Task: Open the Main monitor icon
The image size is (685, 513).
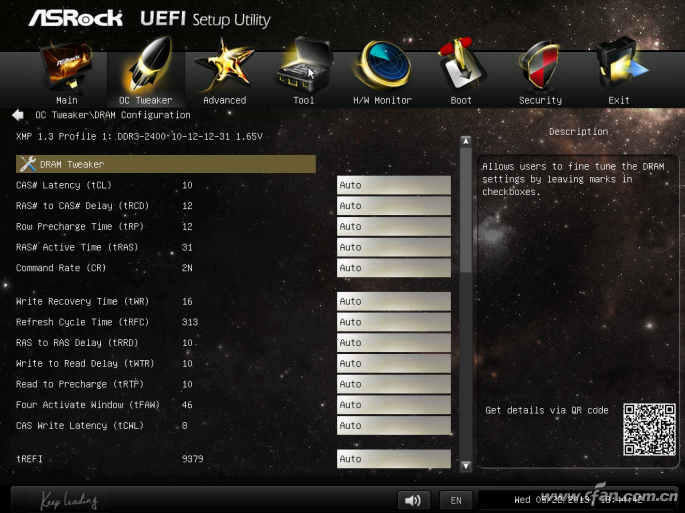Action: coord(66,66)
